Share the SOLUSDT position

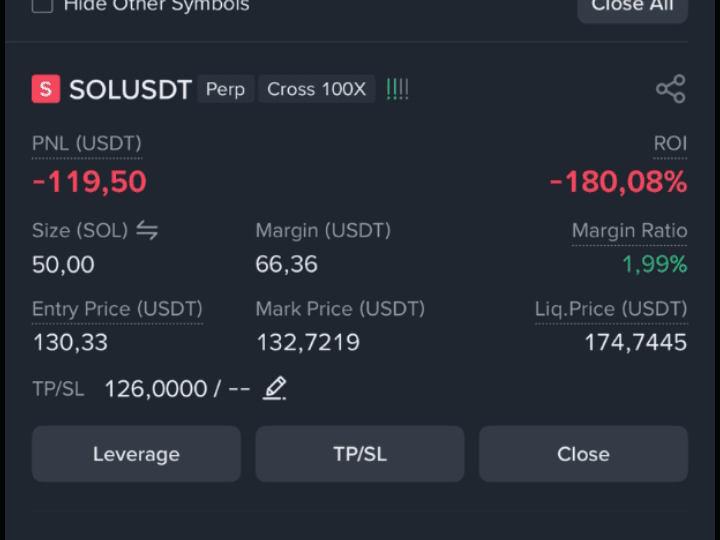coord(671,89)
